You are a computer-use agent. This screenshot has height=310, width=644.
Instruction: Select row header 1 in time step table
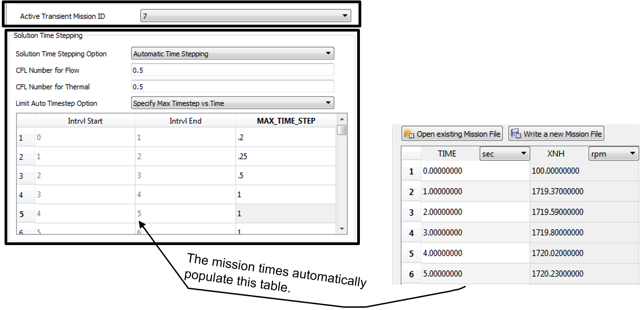[x=26, y=137]
